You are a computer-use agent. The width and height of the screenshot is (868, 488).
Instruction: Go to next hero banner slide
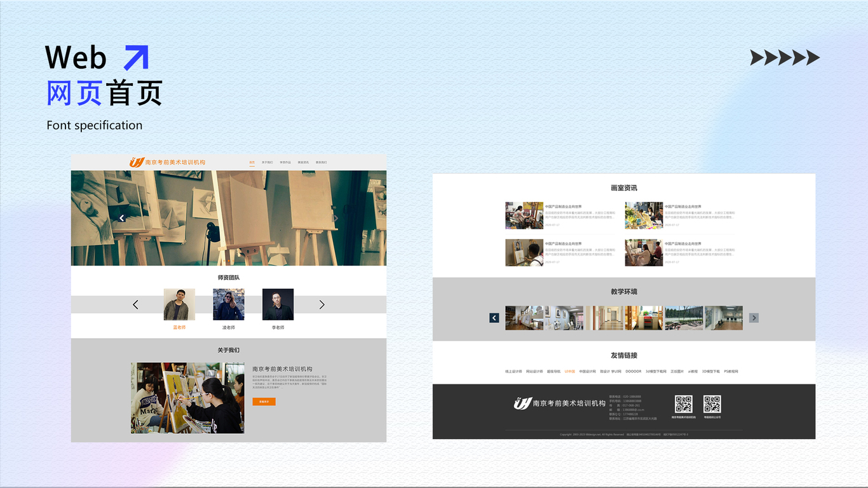point(336,218)
